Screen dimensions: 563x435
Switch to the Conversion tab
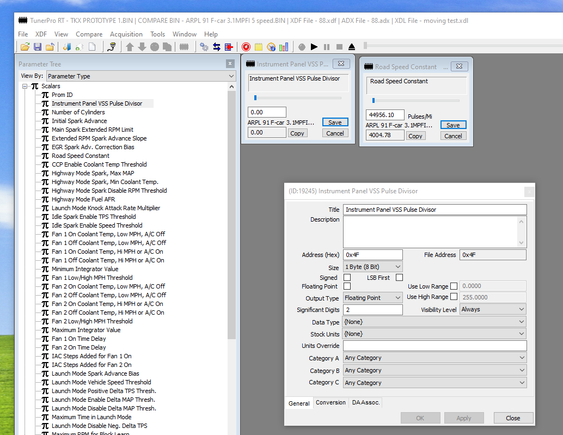(330, 402)
